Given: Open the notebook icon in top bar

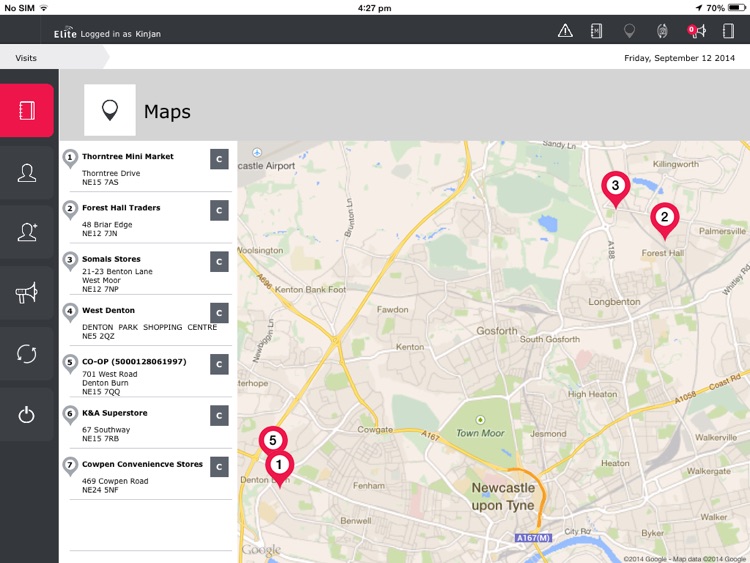Looking at the screenshot, I should pos(596,31).
